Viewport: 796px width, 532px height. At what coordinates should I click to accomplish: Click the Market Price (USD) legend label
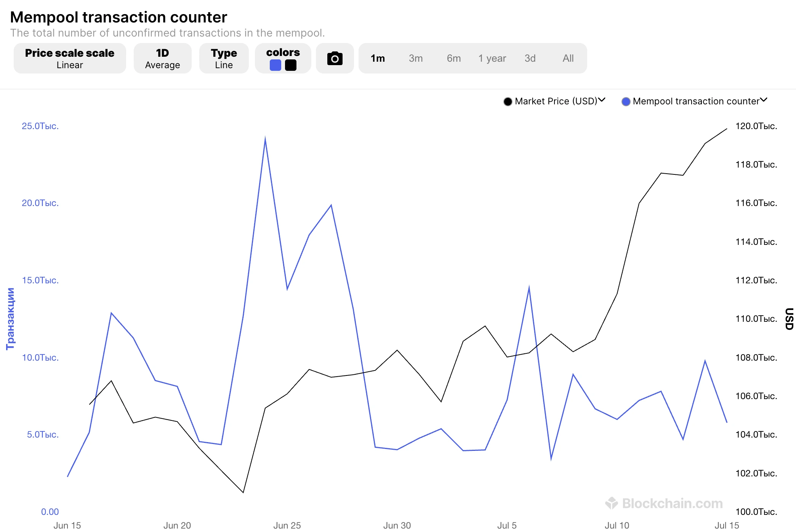point(556,101)
